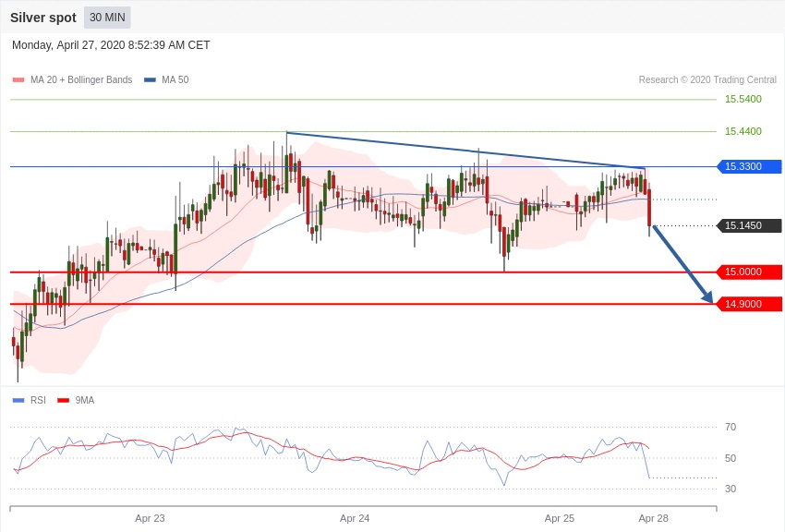Image resolution: width=785 pixels, height=532 pixels.
Task: Click the RSI 30 axis value
Action: (x=731, y=489)
